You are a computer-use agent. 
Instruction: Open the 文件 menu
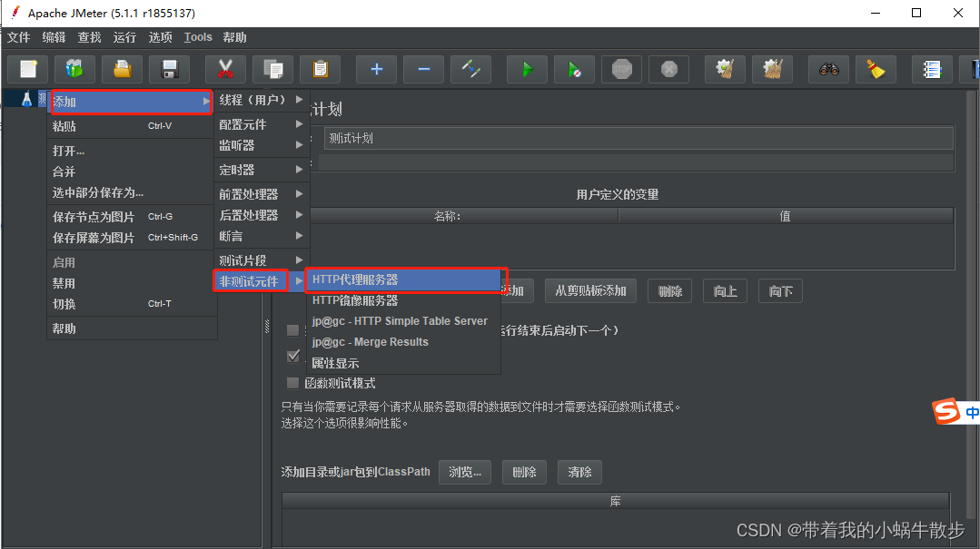pyautogui.click(x=19, y=37)
